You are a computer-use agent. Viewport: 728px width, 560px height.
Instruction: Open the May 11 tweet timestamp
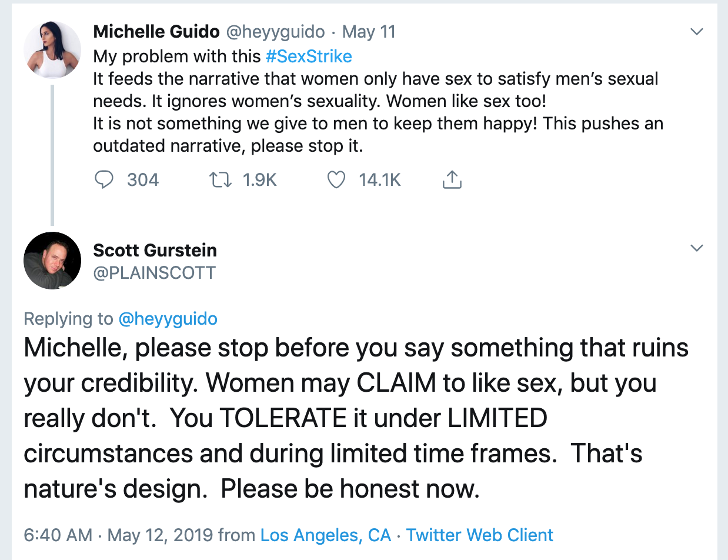pyautogui.click(x=369, y=32)
